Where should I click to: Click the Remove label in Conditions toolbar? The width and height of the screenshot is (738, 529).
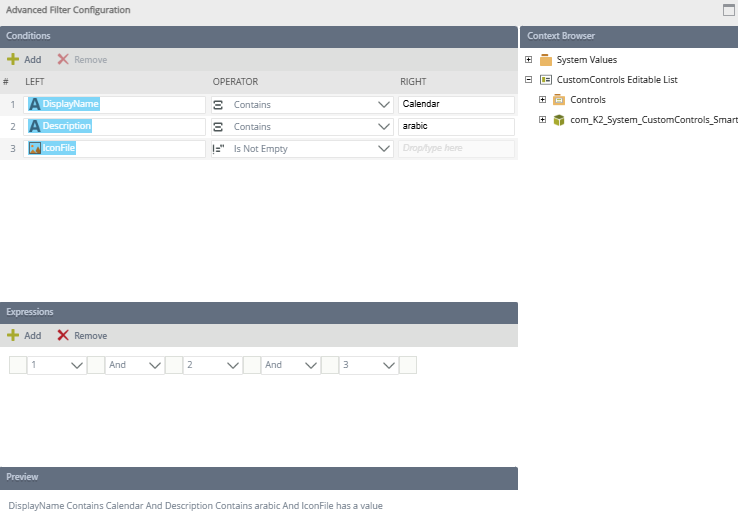pos(90,60)
